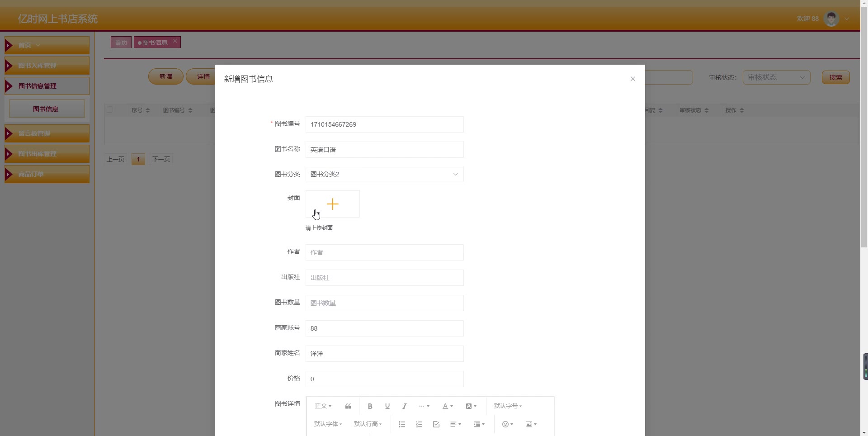Click the 价格 input field
868x436 pixels.
385,379
